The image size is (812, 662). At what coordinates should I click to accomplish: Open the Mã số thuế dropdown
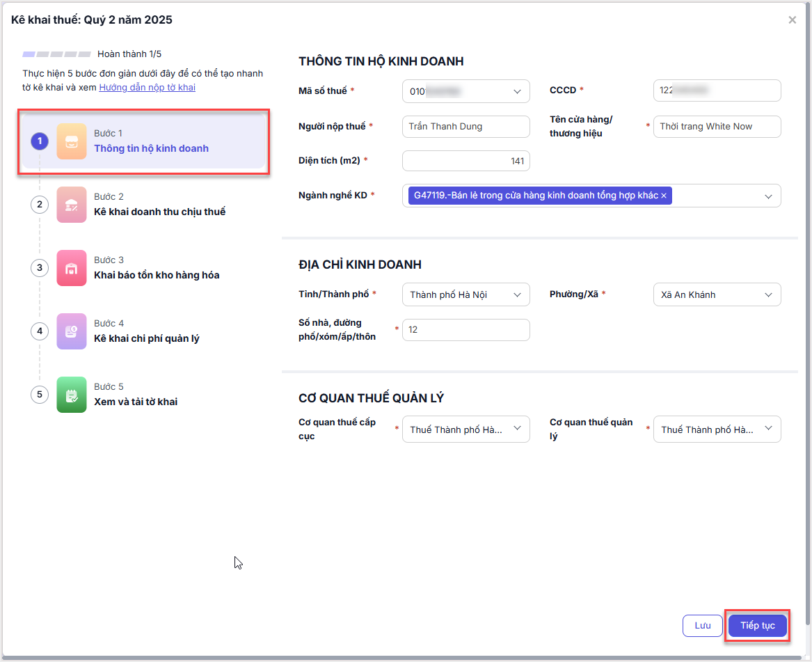coord(517,91)
